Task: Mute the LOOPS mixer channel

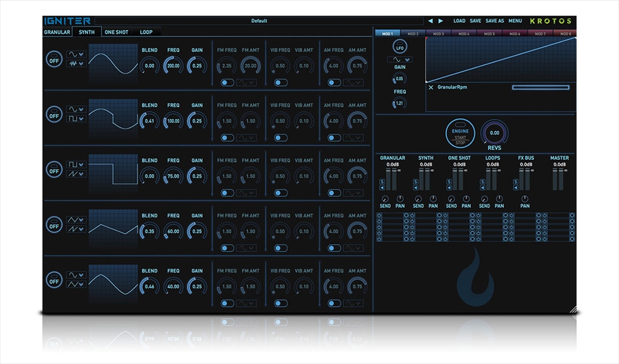Action: pyautogui.click(x=482, y=188)
